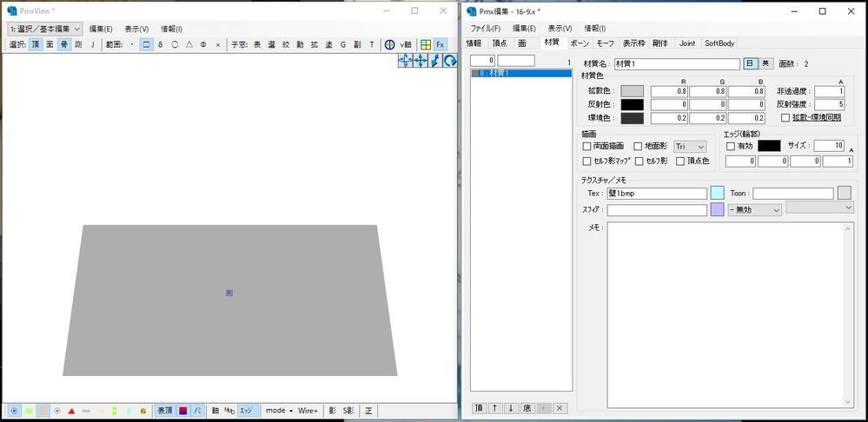Select material row 0 : 材質1
Screen dimensions: 868x422
pos(521,73)
